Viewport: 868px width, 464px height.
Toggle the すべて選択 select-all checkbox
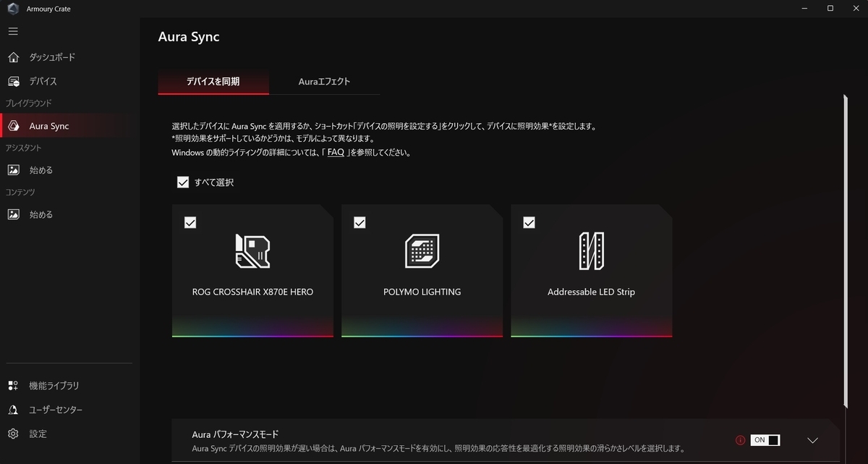click(183, 182)
